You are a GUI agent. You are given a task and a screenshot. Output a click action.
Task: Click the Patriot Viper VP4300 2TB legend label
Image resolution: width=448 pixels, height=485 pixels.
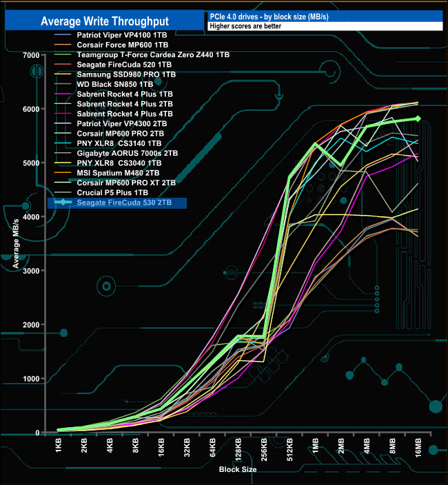click(x=122, y=124)
